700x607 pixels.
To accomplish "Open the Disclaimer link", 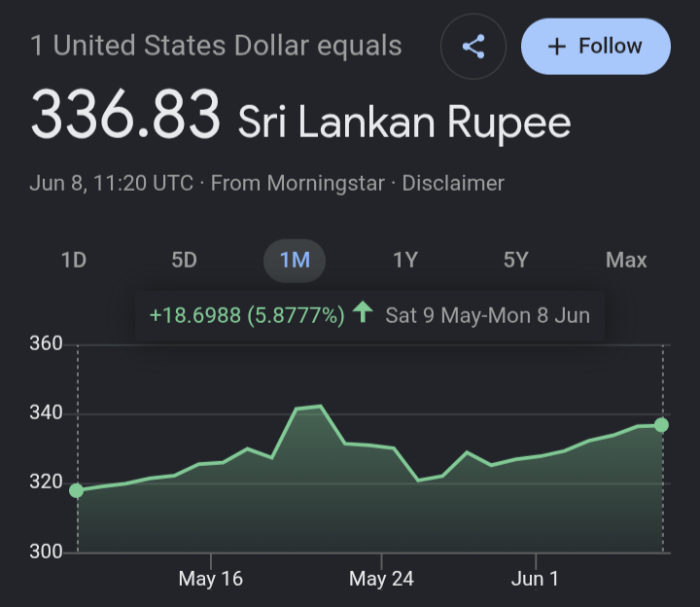I will point(453,183).
